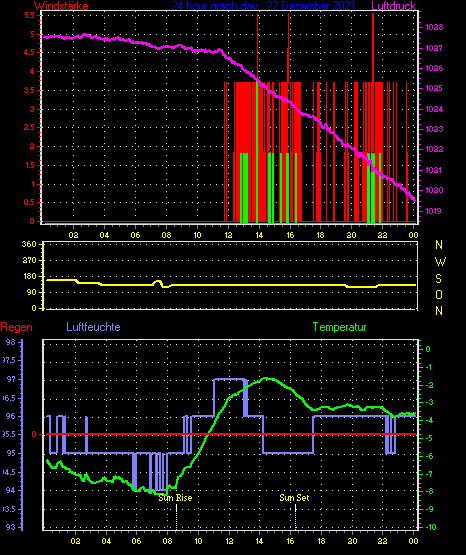Click the 5.5 wind strength scale value
The width and height of the screenshot is (466, 555).
tap(29, 15)
